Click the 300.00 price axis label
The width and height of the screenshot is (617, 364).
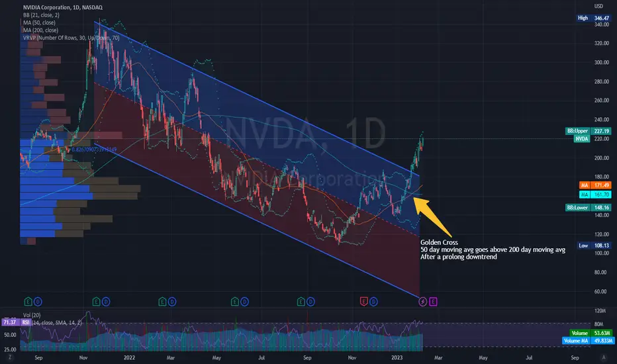[x=602, y=62]
